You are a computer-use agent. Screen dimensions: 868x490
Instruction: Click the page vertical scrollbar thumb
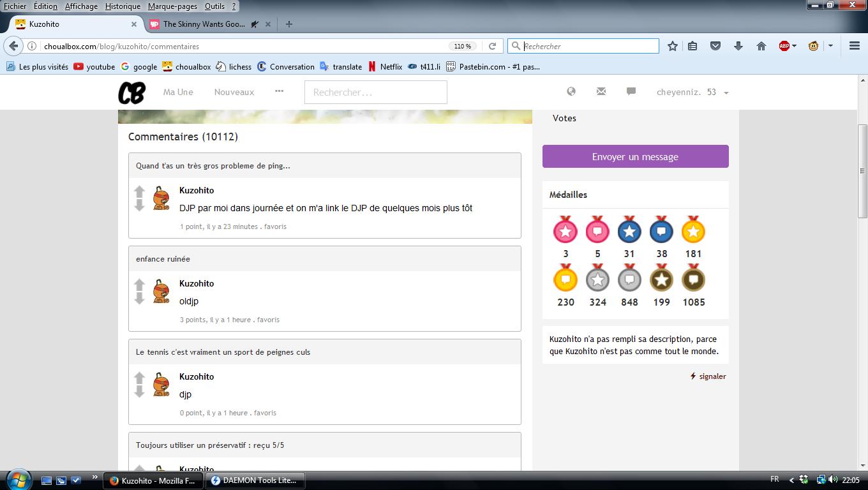[862, 171]
